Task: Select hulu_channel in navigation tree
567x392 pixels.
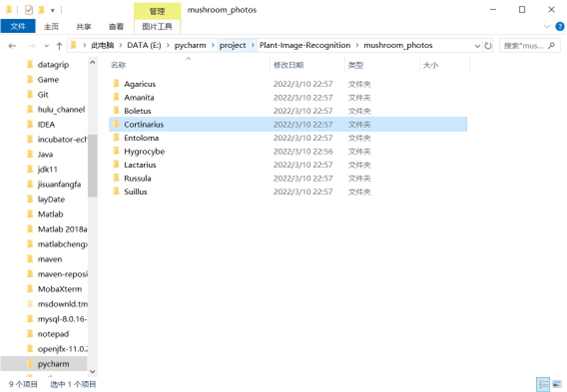Action: point(61,109)
